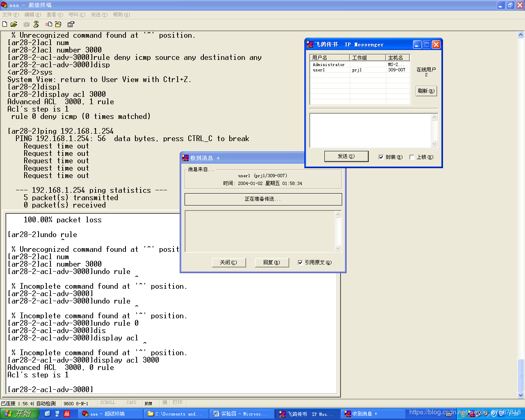Click the scroll up arrow in the IP Messenger text box
The image size is (525, 420).
coord(434,117)
